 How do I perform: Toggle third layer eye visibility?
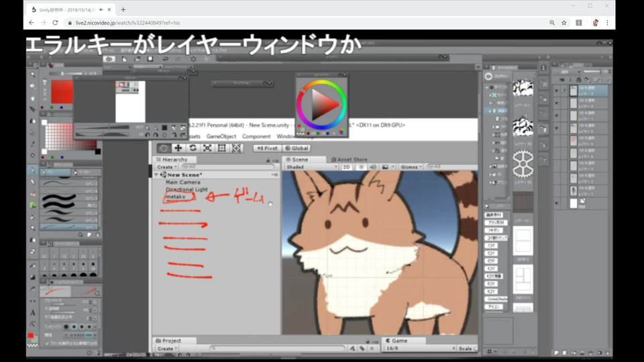557,116
